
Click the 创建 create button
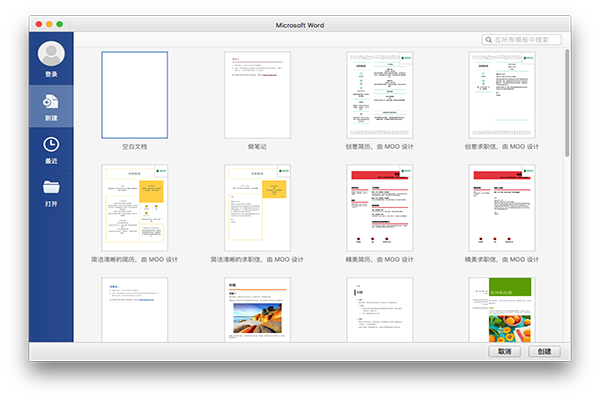[x=544, y=351]
